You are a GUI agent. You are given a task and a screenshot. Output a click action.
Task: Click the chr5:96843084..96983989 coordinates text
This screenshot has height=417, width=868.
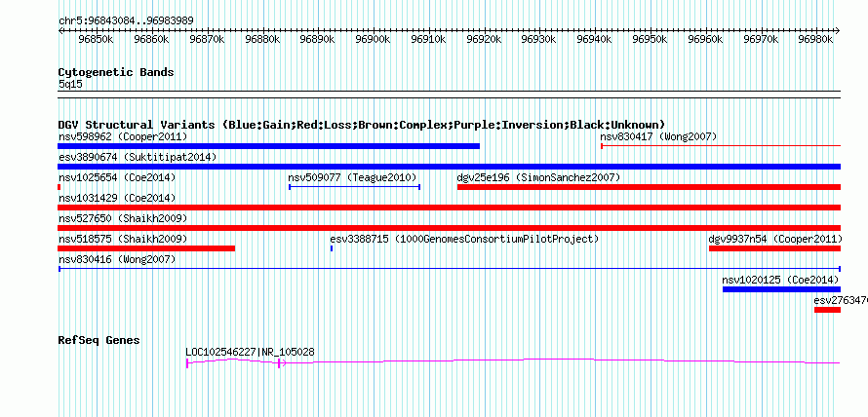(x=126, y=21)
